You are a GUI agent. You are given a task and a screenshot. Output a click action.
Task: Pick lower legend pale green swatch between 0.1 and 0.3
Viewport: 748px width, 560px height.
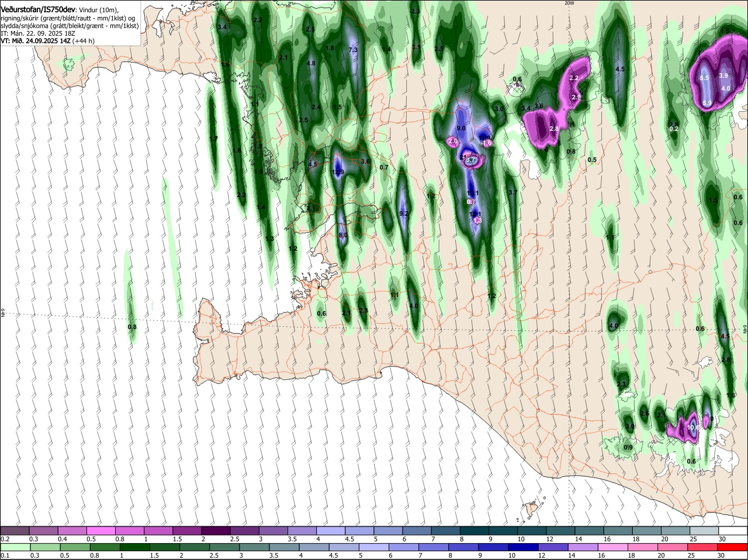coord(15,547)
